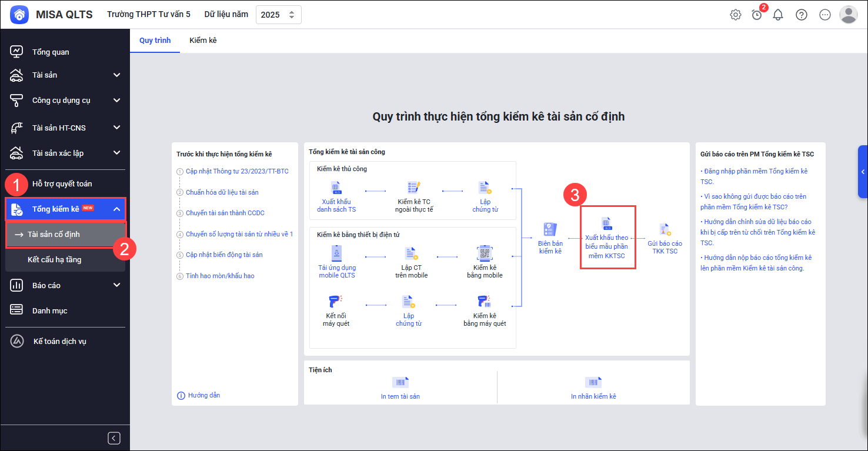
Task: Collapse the sidebar with the arrow button
Action: (114, 438)
